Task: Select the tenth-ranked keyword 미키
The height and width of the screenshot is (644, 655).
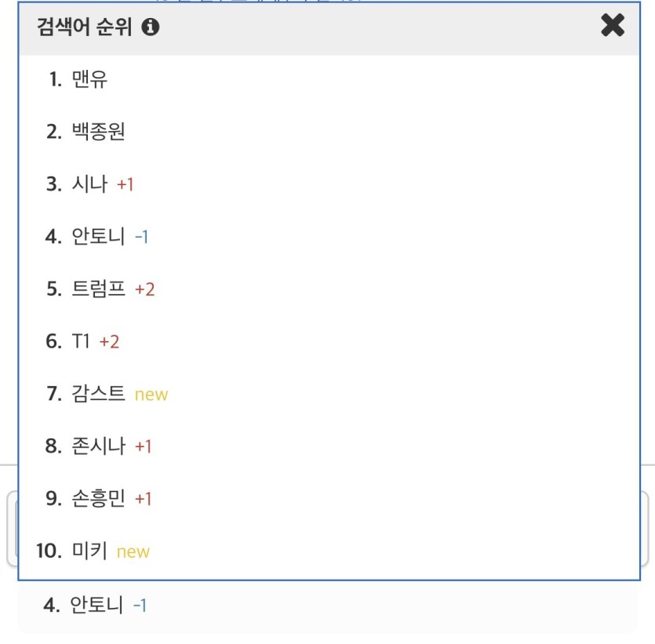Action: tap(89, 551)
